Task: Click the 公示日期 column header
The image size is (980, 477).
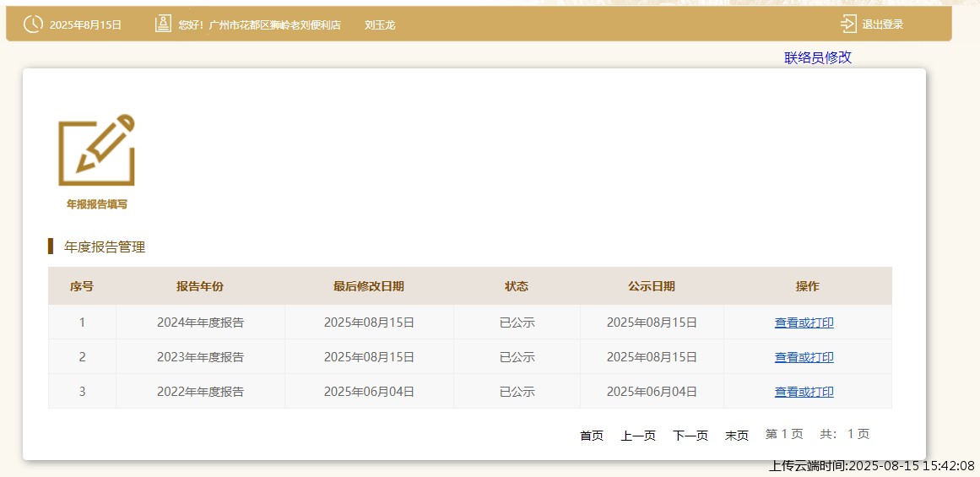Action: tap(652, 286)
